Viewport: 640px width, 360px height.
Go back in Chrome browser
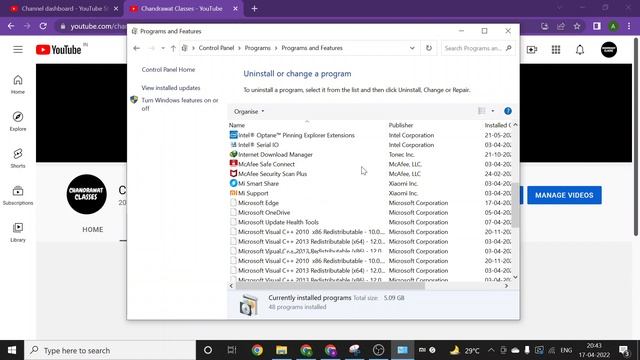pyautogui.click(x=11, y=26)
